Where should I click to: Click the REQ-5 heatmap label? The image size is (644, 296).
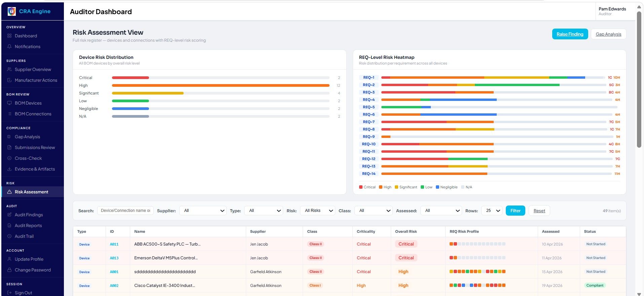pyautogui.click(x=369, y=107)
